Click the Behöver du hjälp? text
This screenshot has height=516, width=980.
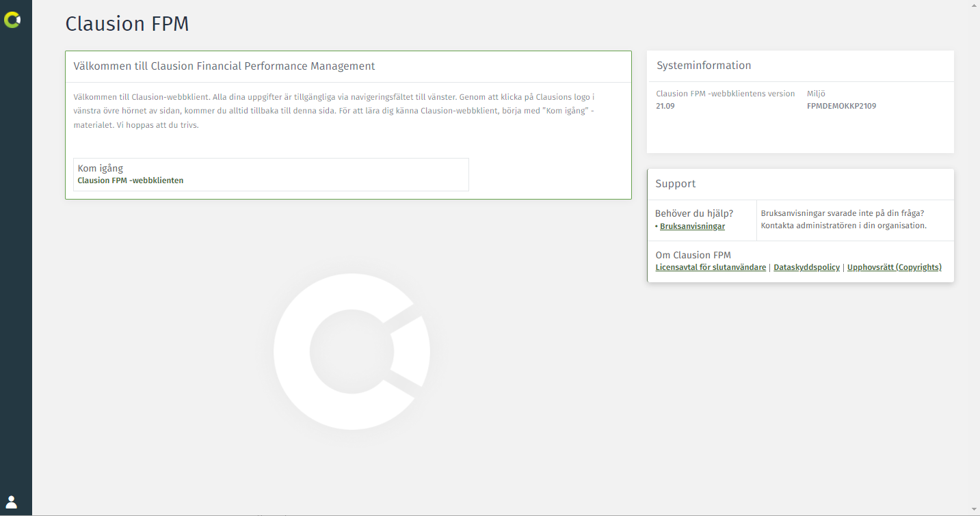(693, 213)
